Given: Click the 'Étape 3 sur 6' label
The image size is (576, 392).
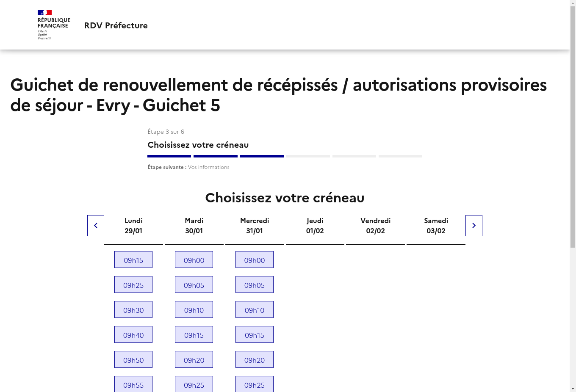Looking at the screenshot, I should [x=166, y=132].
